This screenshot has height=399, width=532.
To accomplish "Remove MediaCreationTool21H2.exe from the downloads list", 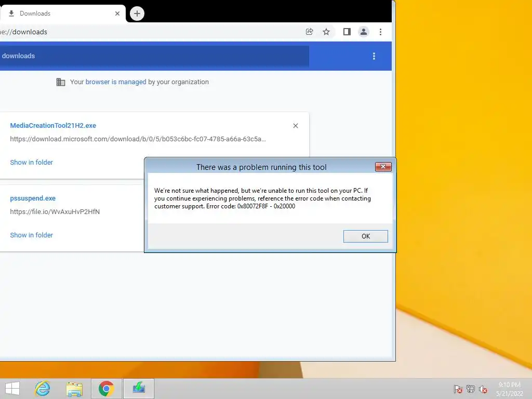I will click(x=296, y=126).
